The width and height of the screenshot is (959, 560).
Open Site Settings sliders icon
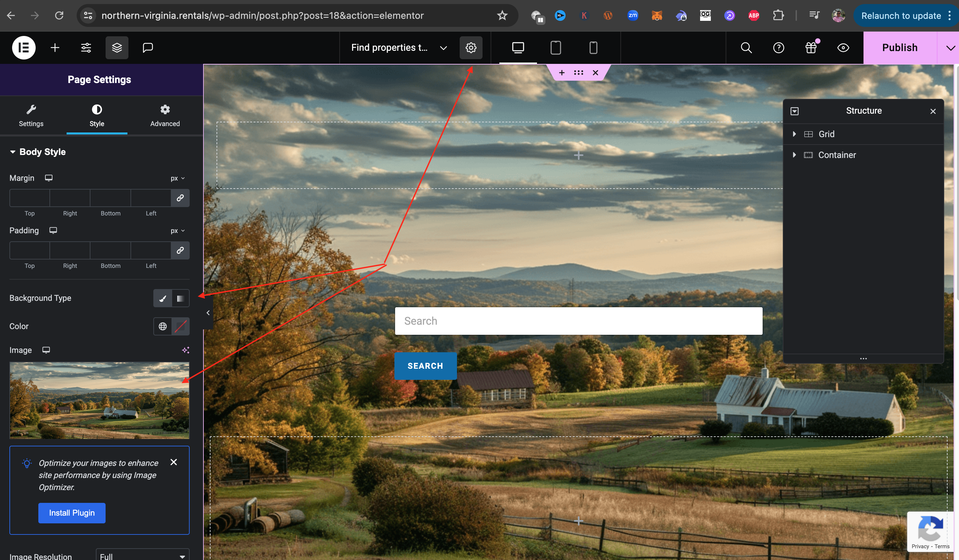[x=86, y=47]
